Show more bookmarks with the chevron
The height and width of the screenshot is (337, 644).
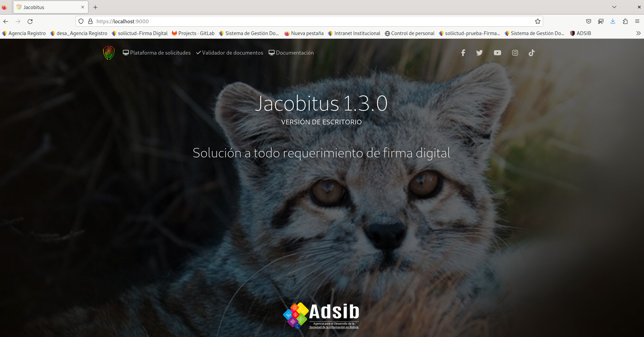[x=638, y=33]
